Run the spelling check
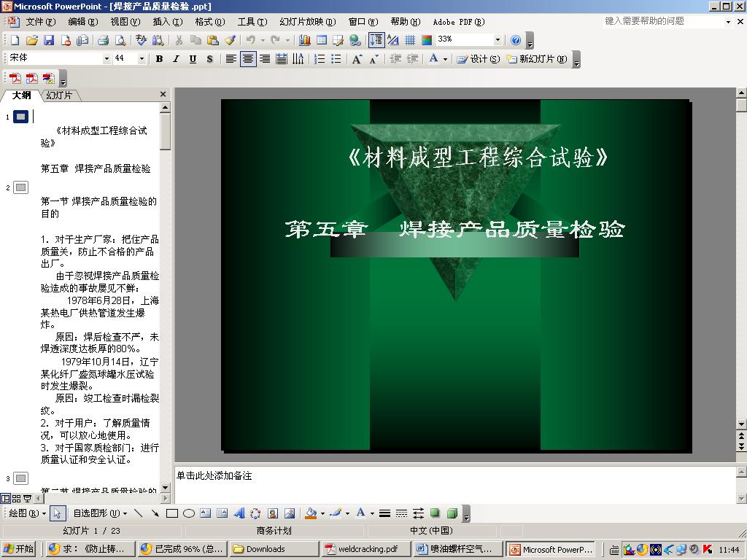The height and width of the screenshot is (560, 747). click(x=141, y=41)
